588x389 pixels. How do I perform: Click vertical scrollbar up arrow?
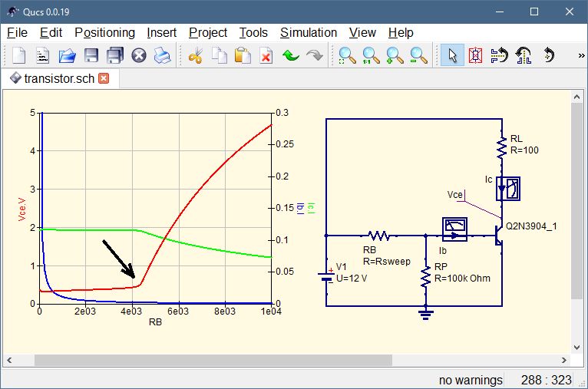[576, 97]
